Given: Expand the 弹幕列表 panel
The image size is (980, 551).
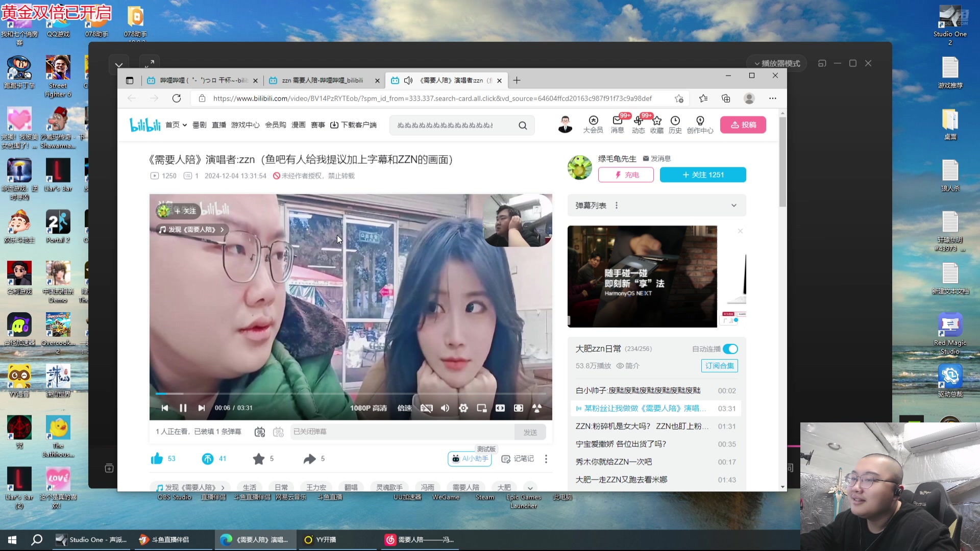Looking at the screenshot, I should click(x=733, y=206).
